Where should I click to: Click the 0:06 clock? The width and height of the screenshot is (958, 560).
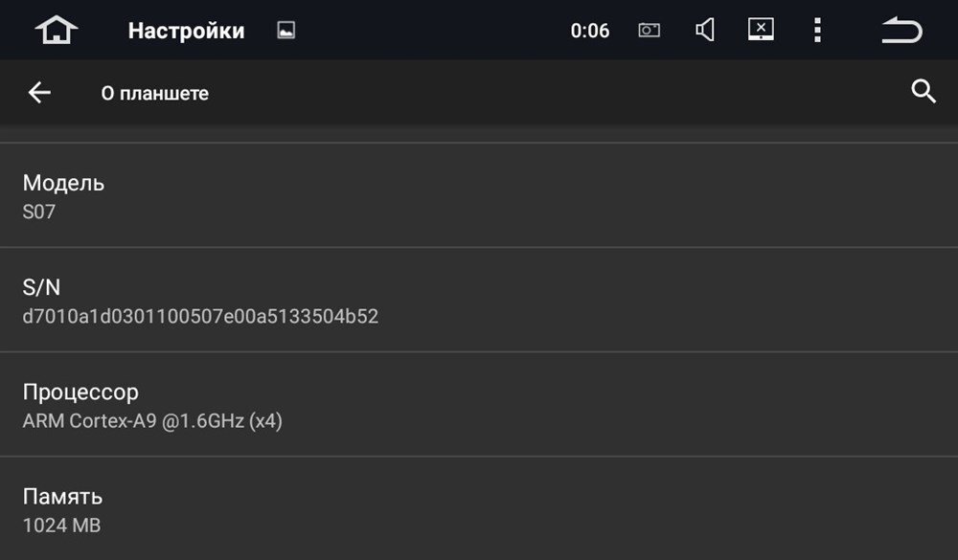point(590,31)
